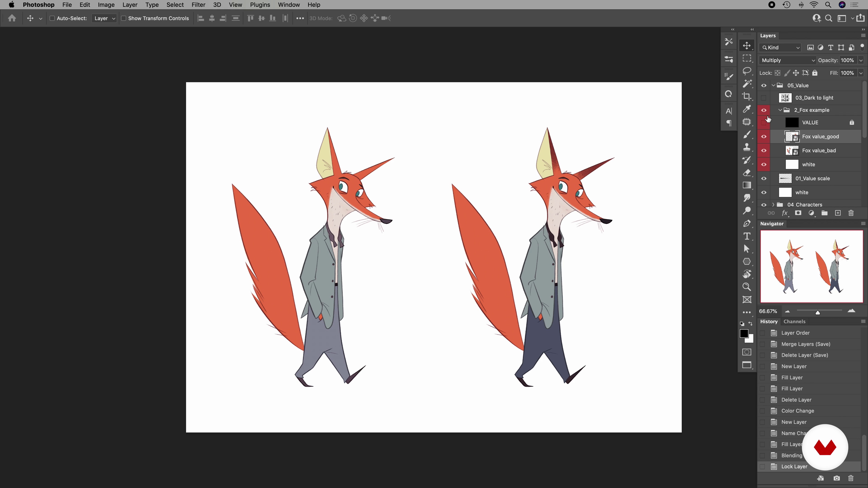Click the Home icon in options bar
Viewport: 868px width, 488px height.
tap(12, 18)
